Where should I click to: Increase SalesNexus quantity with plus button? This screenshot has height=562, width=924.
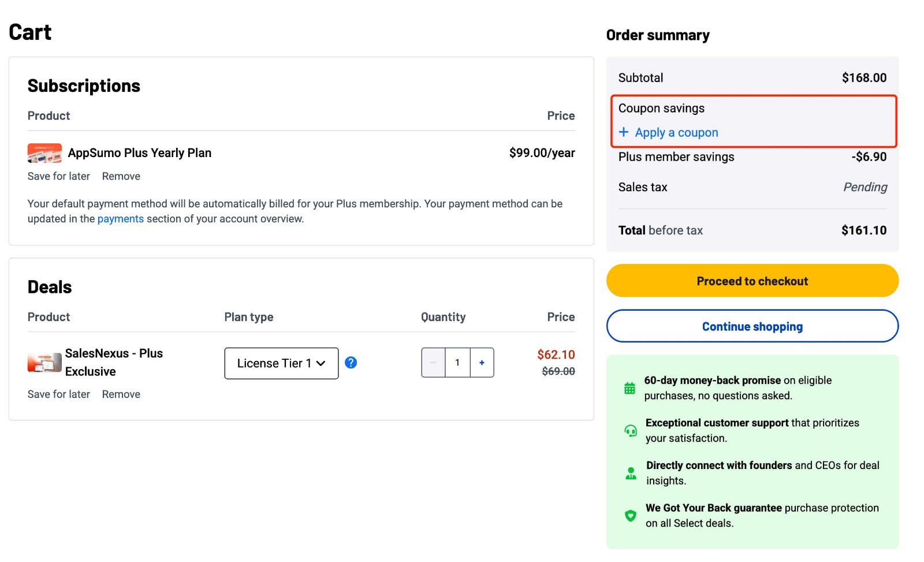point(482,362)
